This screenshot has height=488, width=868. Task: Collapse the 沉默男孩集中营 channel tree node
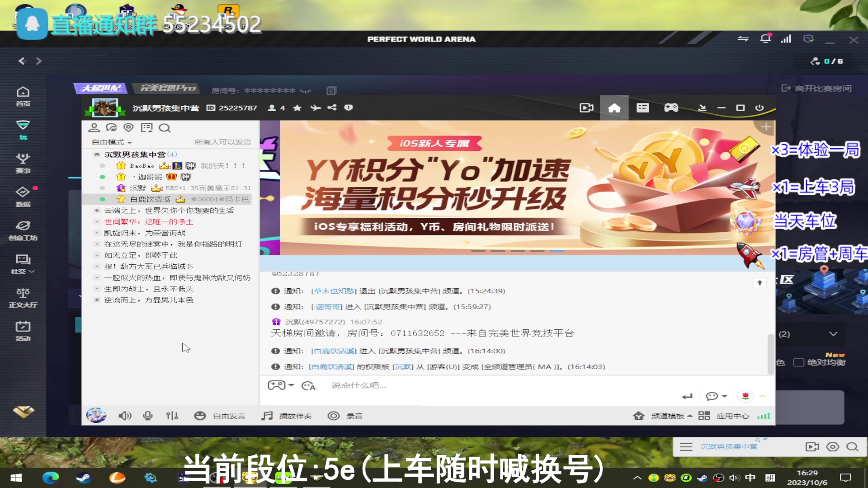pos(96,155)
